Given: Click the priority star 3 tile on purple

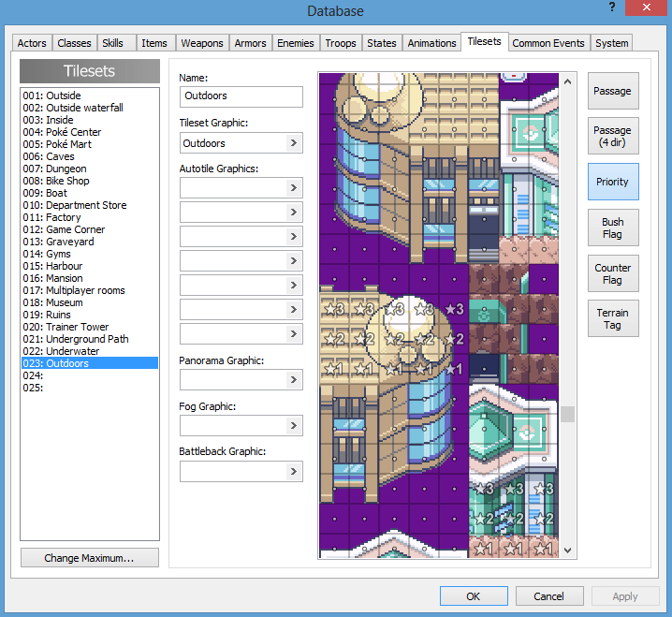Looking at the screenshot, I should pyautogui.click(x=454, y=309).
